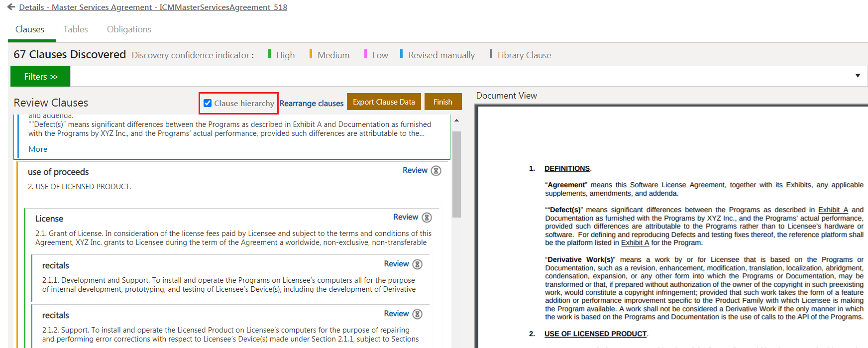
Task: Open the Rearrange clauses link
Action: pos(312,103)
